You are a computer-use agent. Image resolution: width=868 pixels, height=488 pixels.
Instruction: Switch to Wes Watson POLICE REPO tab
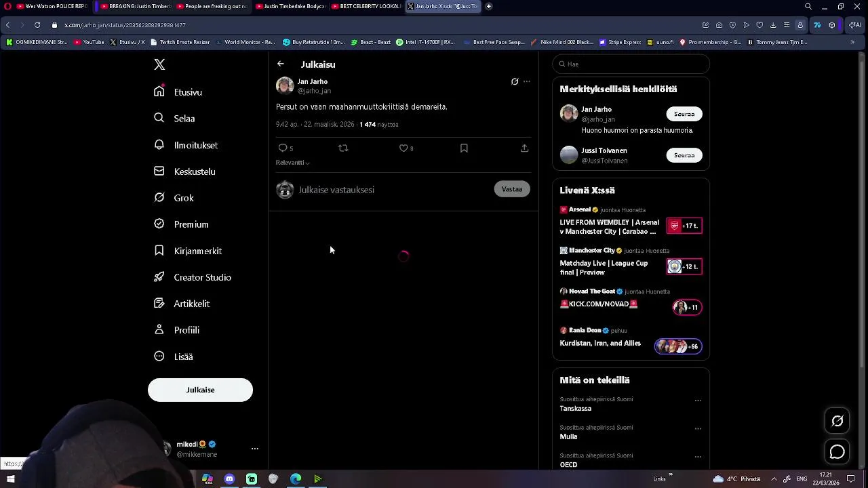tap(52, 6)
